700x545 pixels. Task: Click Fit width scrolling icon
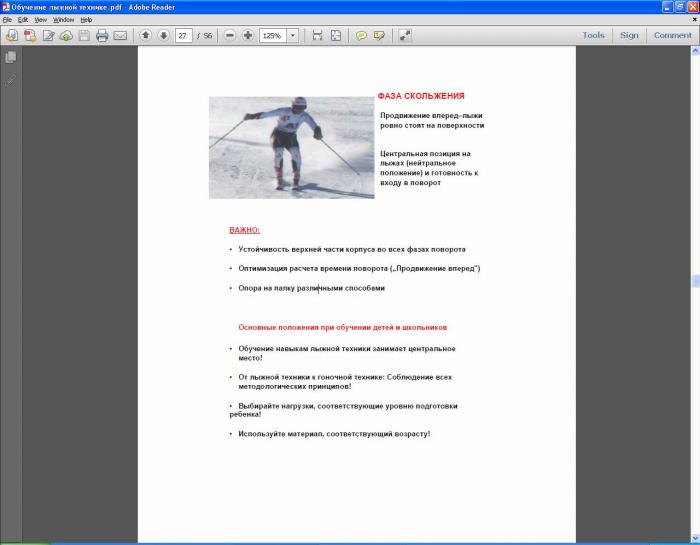click(x=317, y=35)
